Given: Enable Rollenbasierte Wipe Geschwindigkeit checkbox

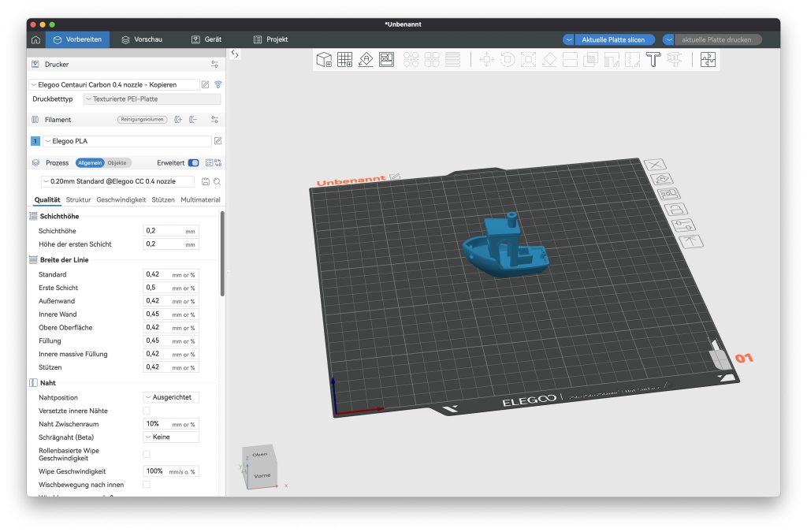Looking at the screenshot, I should (x=147, y=454).
